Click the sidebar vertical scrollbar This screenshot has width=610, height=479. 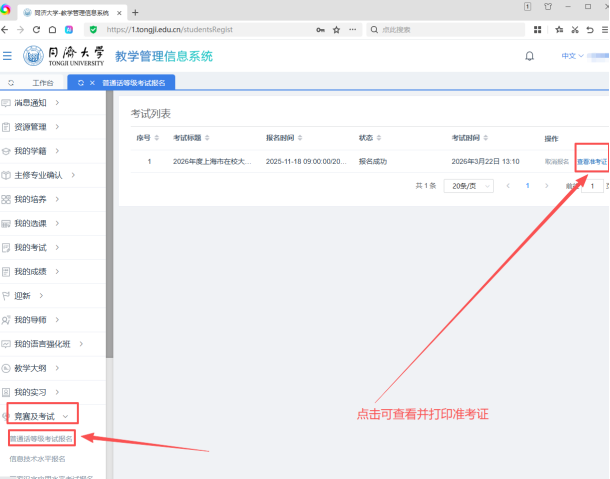(x=109, y=224)
